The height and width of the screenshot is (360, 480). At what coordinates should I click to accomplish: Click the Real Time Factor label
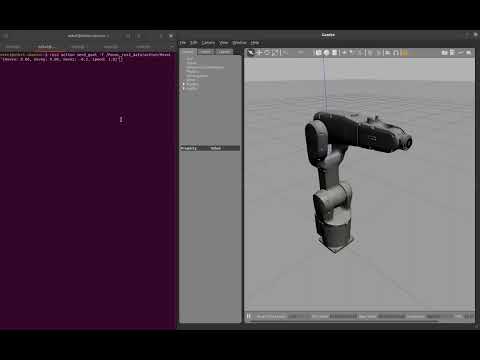[271, 316]
